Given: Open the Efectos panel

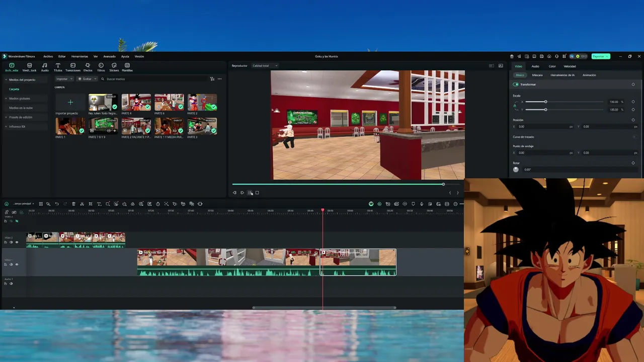Looking at the screenshot, I should click(x=88, y=67).
